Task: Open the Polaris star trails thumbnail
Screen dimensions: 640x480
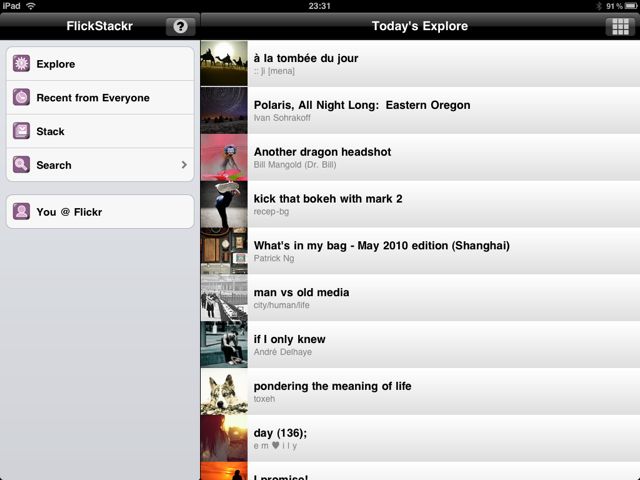Action: (x=224, y=110)
